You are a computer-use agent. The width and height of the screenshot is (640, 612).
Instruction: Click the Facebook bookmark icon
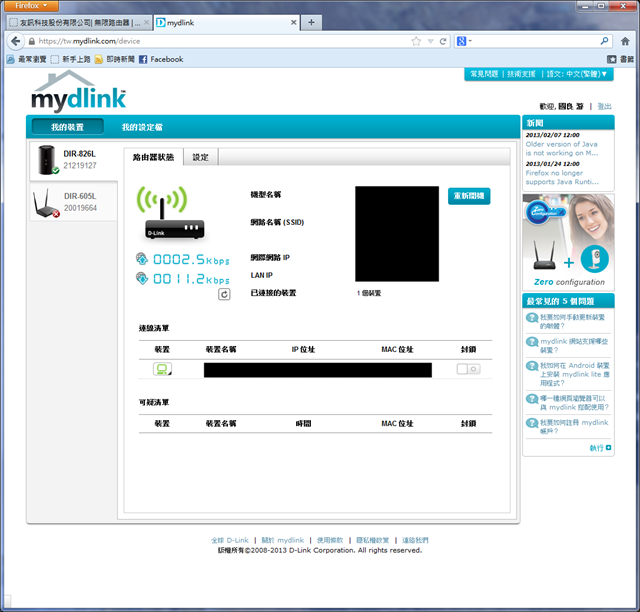(143, 60)
